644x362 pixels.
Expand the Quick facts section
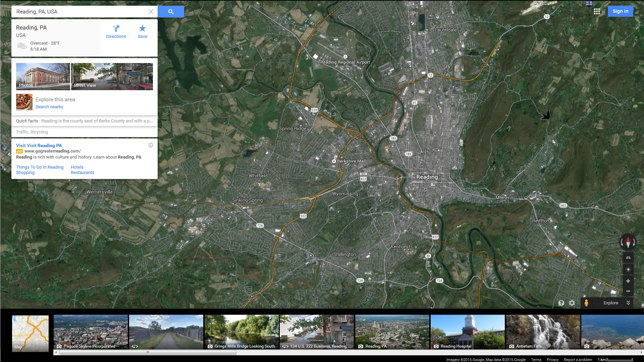84,121
